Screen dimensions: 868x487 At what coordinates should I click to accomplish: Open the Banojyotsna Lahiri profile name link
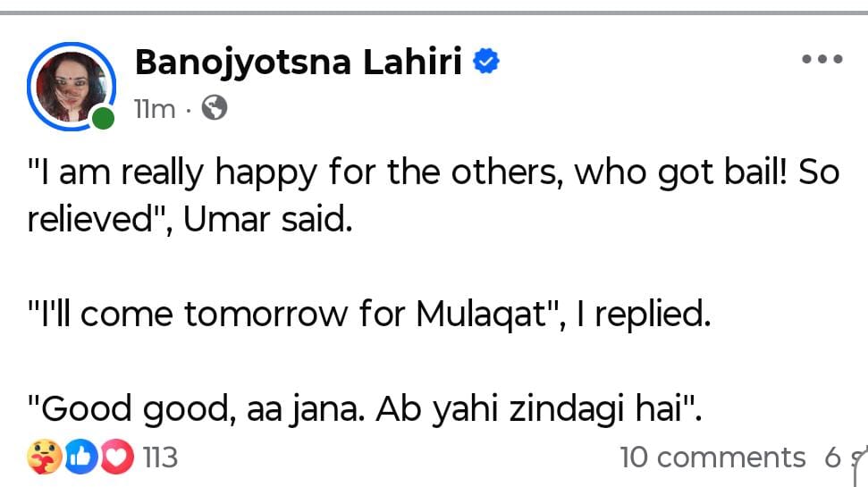click(298, 63)
